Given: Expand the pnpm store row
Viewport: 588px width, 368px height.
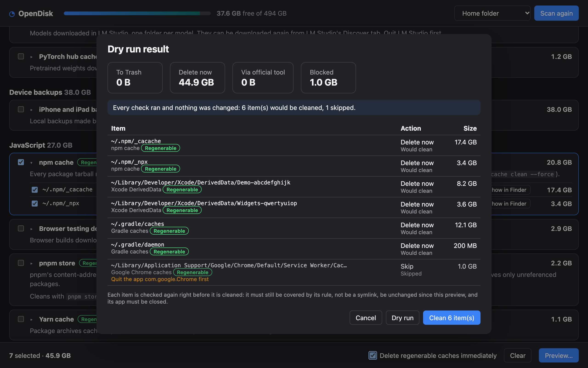Looking at the screenshot, I should (31, 263).
